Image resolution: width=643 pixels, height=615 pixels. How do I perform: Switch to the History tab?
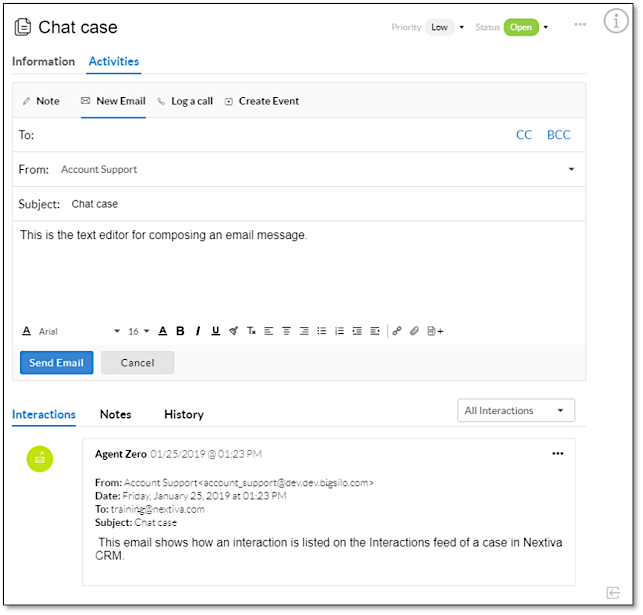[183, 414]
